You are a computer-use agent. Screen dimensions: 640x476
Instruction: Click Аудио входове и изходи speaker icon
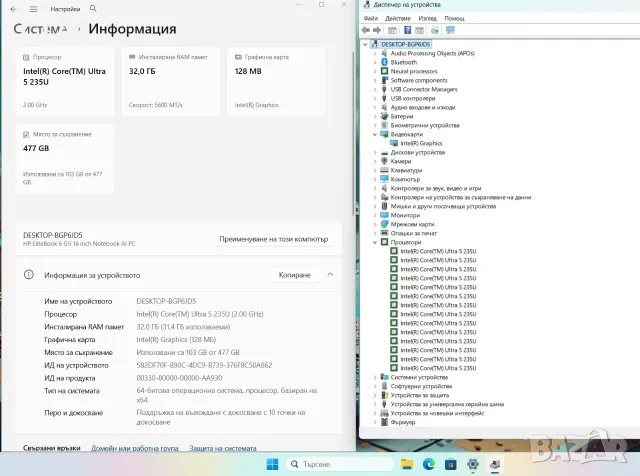tap(384, 107)
